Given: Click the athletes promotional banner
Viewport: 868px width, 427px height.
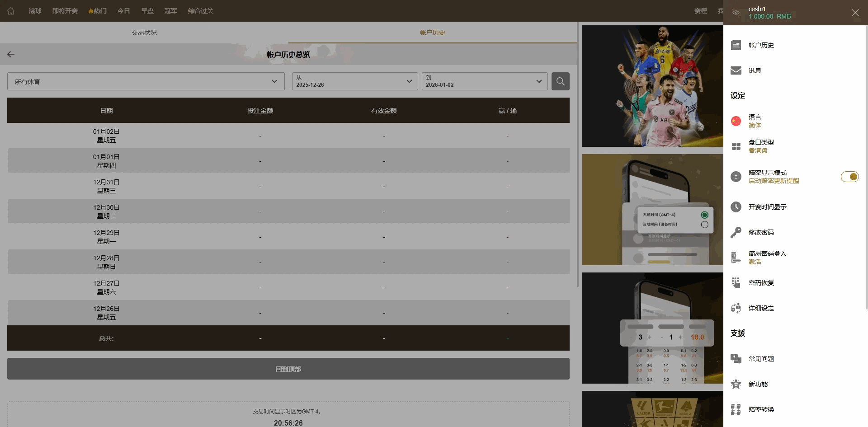Looking at the screenshot, I should (652, 86).
